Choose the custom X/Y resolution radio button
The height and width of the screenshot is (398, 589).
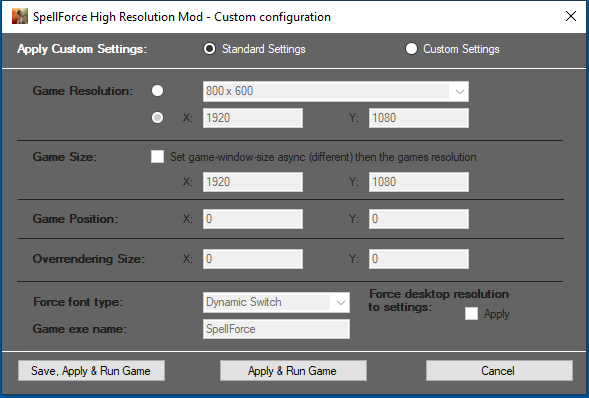[157, 118]
